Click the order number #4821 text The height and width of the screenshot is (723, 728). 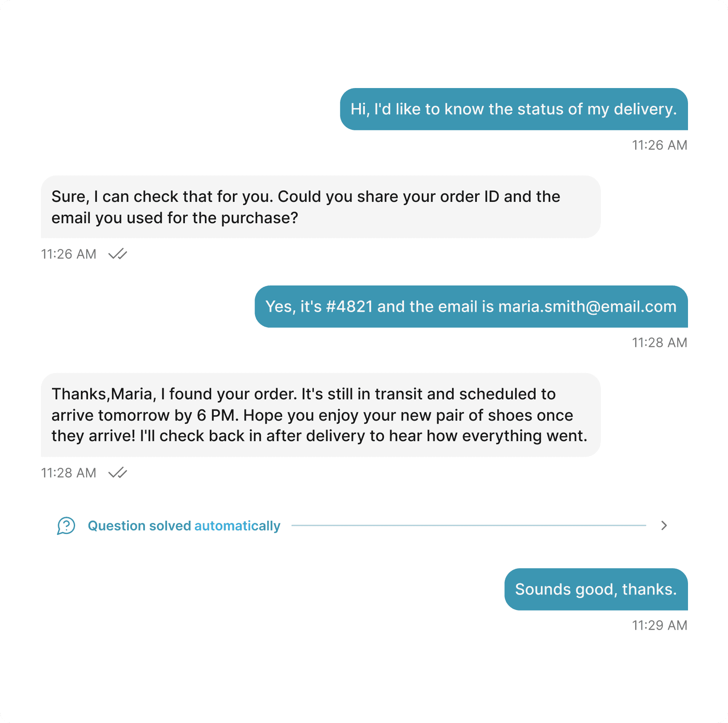(x=349, y=307)
